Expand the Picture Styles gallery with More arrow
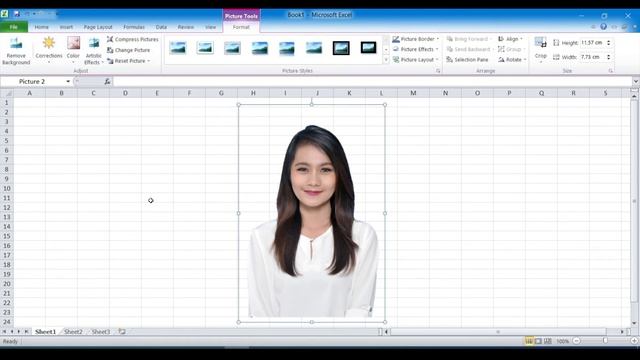The image size is (640, 360). click(386, 60)
